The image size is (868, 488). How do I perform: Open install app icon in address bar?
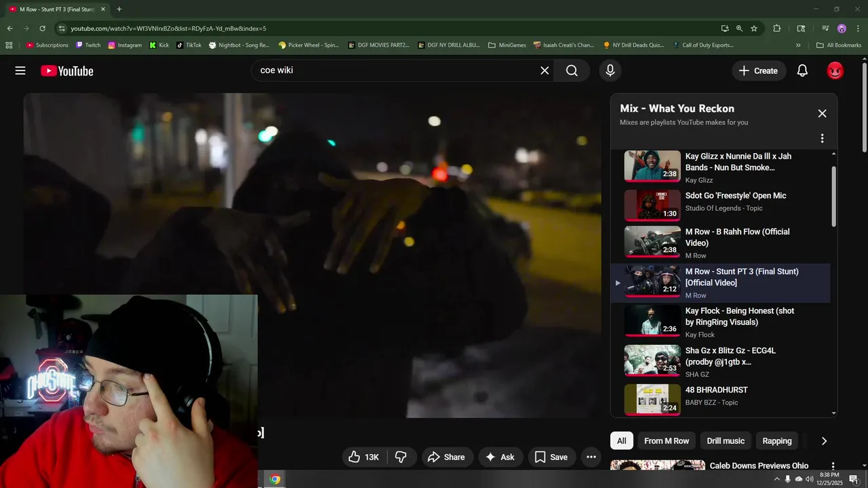(725, 28)
